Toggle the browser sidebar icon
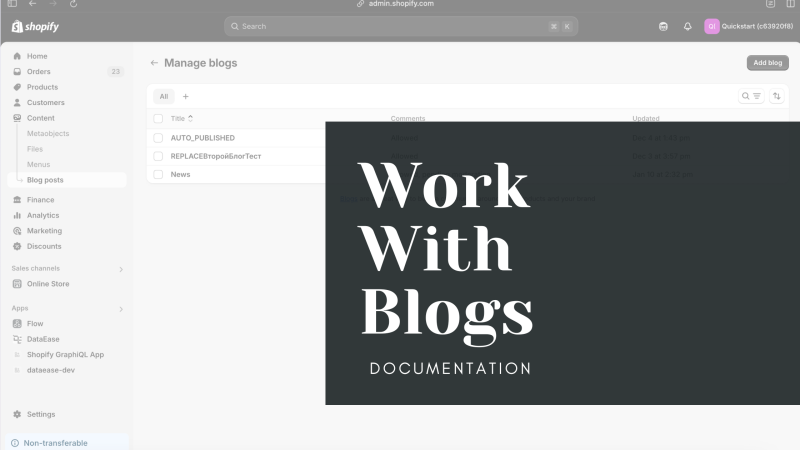This screenshot has width=800, height=450. coord(12,4)
